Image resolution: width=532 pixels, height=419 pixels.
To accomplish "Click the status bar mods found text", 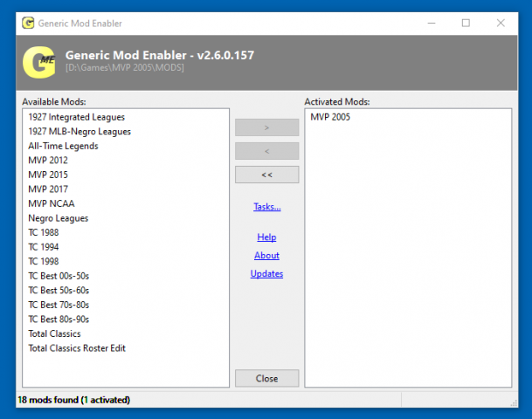I will [73, 400].
